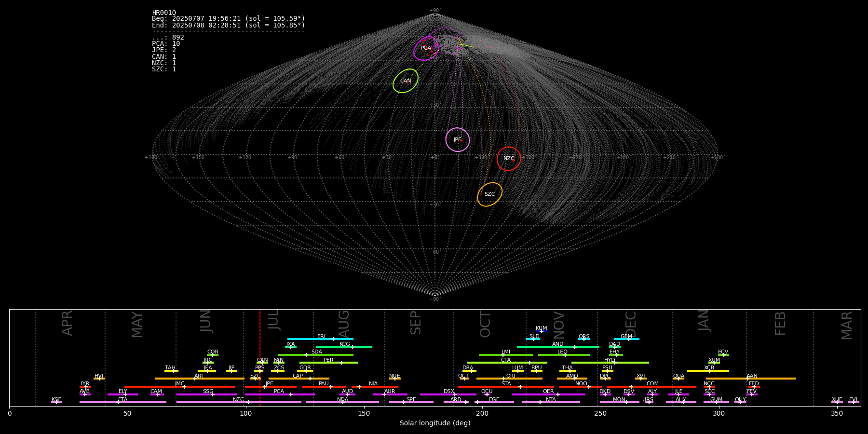Select the AND shower bar in timeline
The width and height of the screenshot is (868, 434).
(558, 347)
